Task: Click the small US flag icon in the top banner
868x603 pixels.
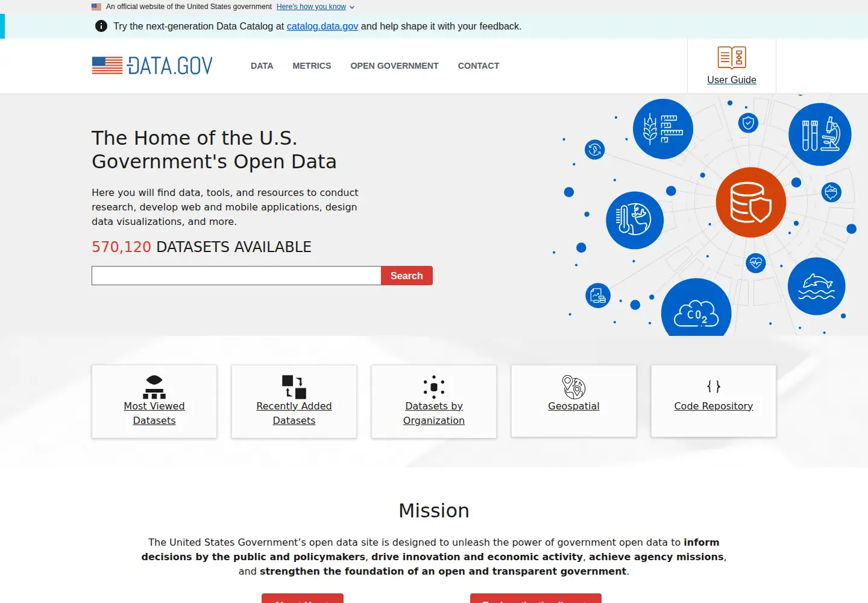Action: [96, 7]
